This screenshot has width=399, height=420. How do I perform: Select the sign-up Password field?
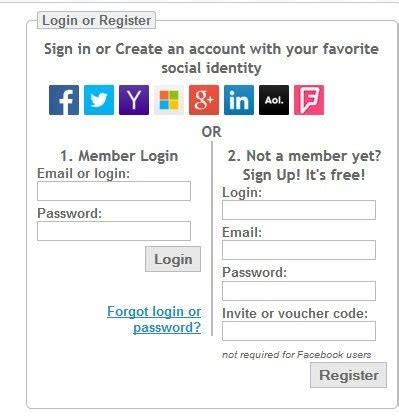pos(299,291)
